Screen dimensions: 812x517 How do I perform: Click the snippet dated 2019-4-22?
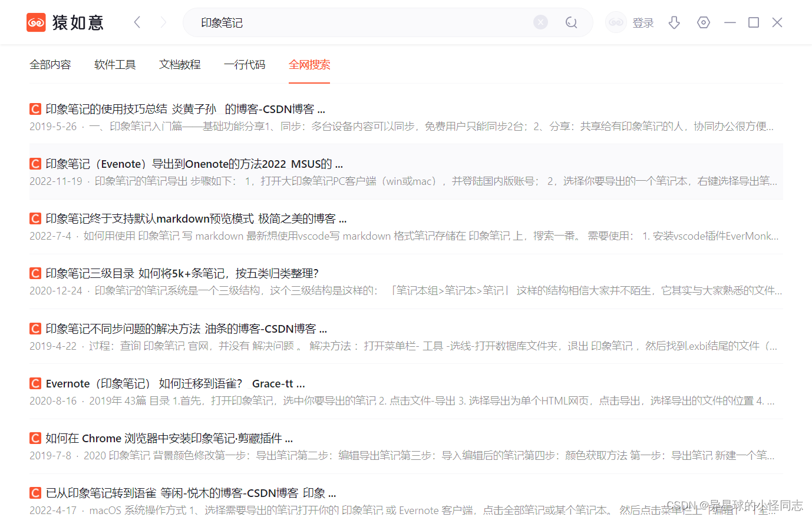[x=404, y=346]
